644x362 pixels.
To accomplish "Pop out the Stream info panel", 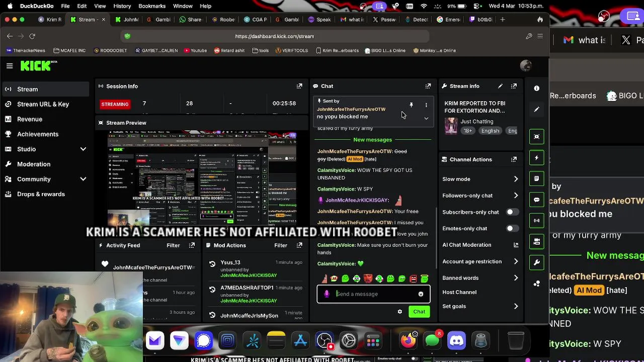I will 514,86.
